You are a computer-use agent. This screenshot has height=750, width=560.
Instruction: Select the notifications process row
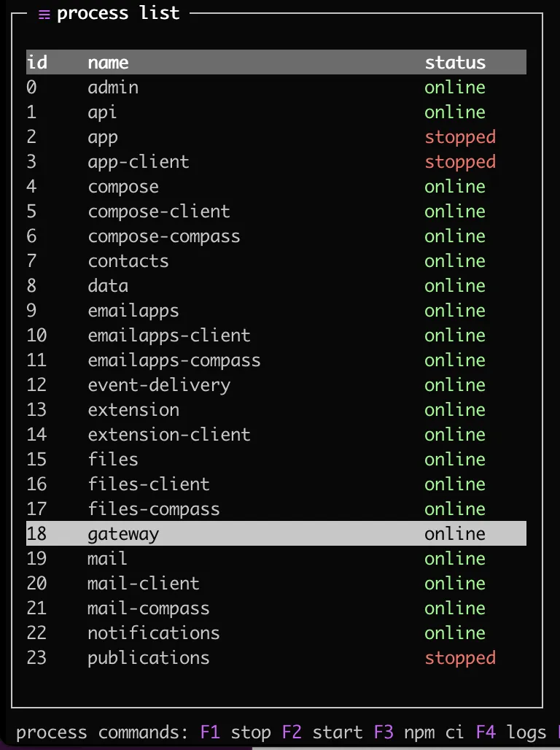(276, 633)
